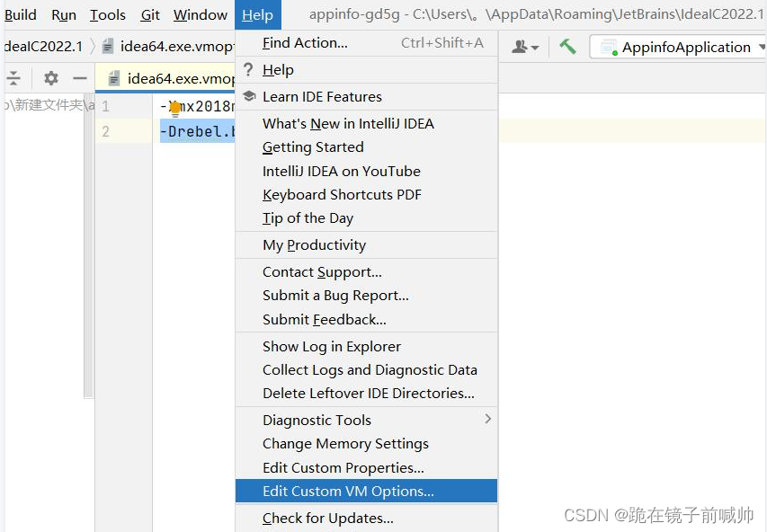Expand the Diagnostic Tools submenu arrow
This screenshot has width=767, height=532.
(x=487, y=419)
